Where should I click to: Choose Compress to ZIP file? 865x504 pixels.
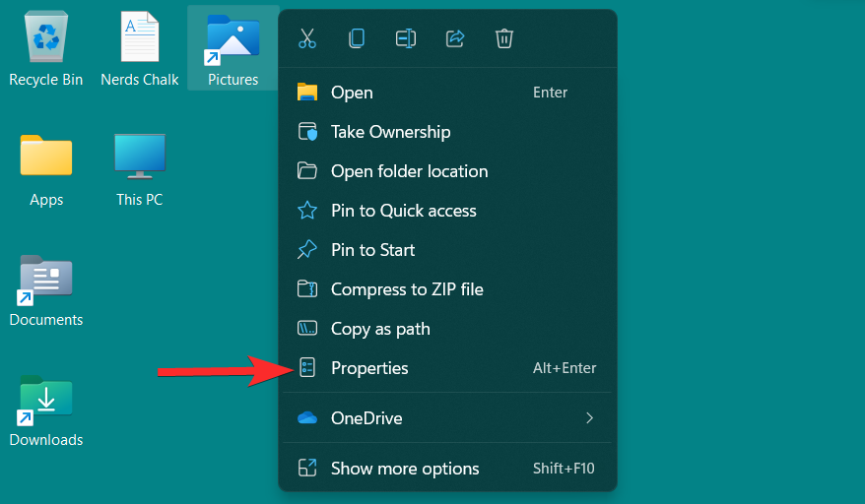point(447,289)
